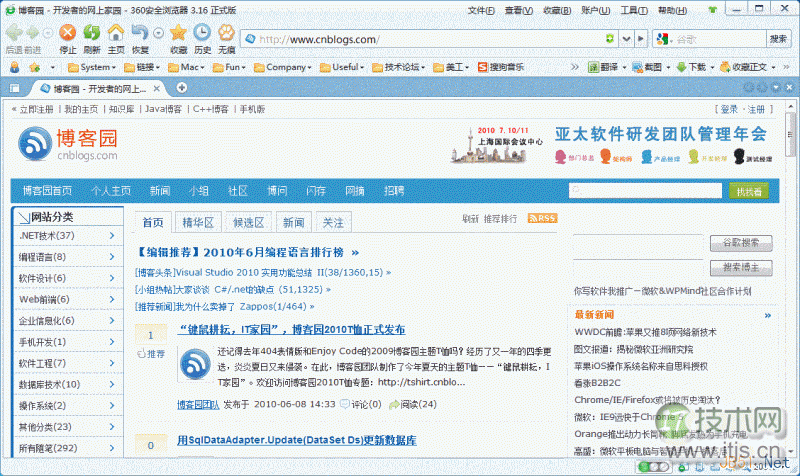Open History (历史) clock icon
This screenshot has height=476, width=800.
coord(202,33)
